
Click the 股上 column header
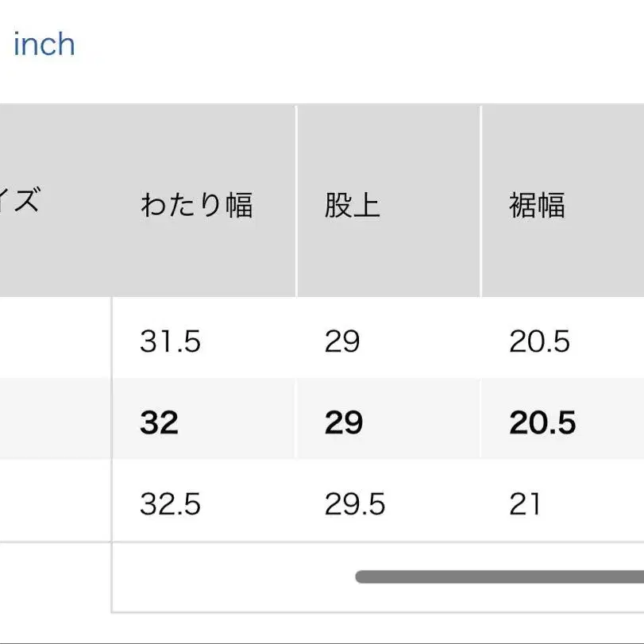(352, 205)
